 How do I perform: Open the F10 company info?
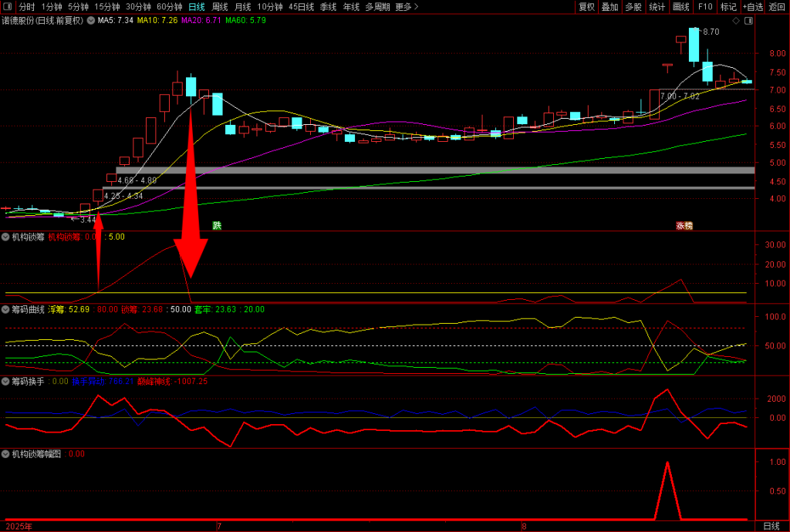pos(704,7)
